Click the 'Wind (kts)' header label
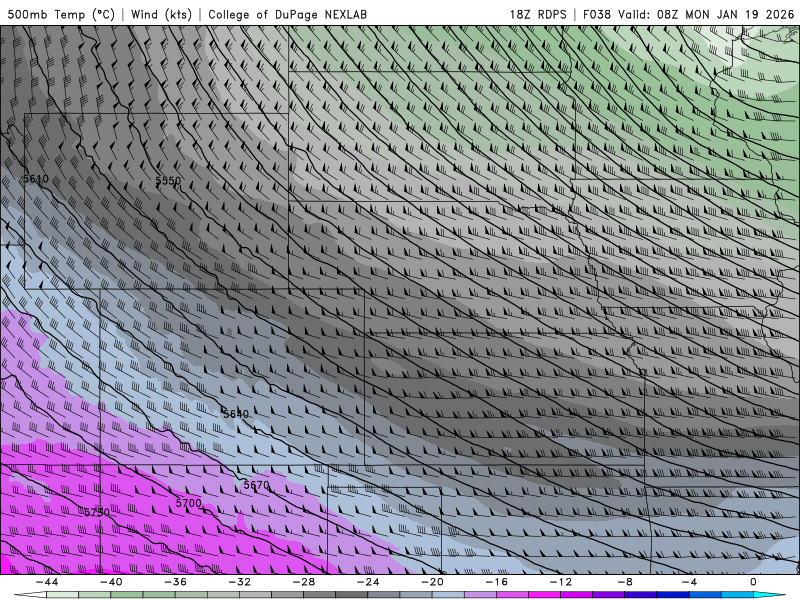Image resolution: width=800 pixels, height=600 pixels. pos(161,14)
